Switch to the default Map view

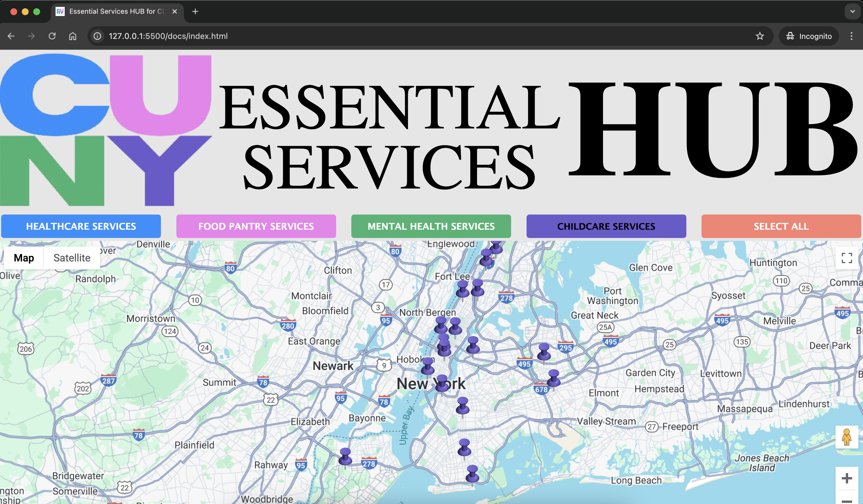(24, 258)
